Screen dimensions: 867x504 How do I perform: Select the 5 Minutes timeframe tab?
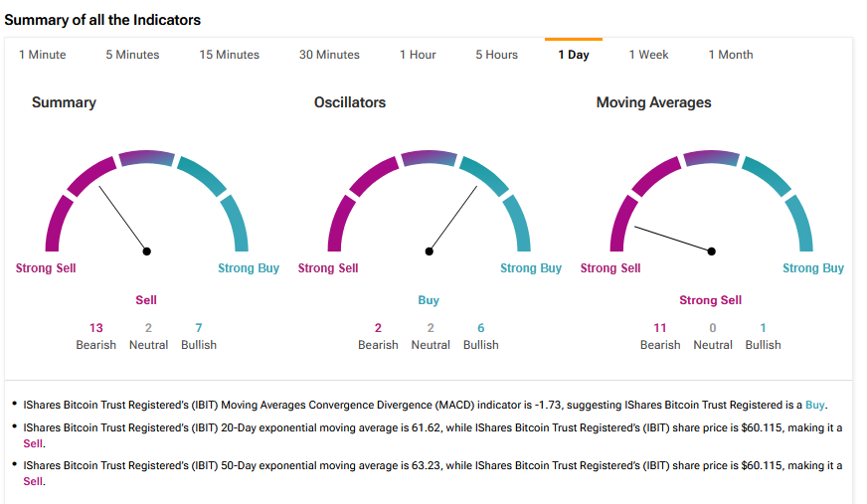[x=132, y=55]
